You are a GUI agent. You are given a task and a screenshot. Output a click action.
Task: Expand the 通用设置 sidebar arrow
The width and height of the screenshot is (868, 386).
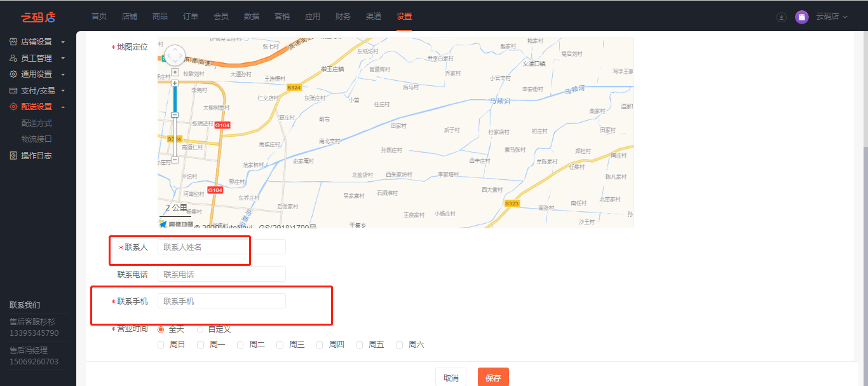pyautogui.click(x=63, y=74)
